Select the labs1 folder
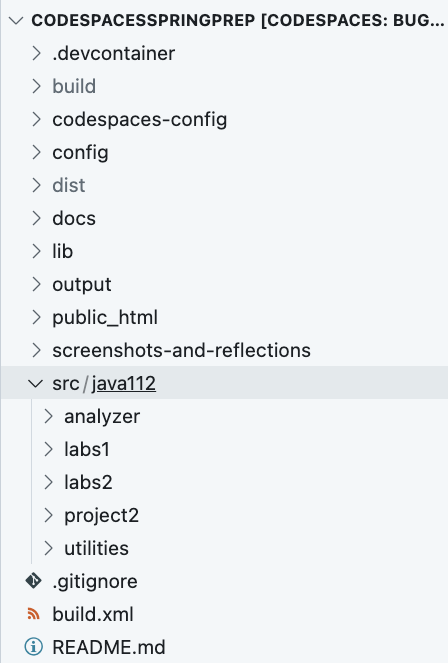Viewport: 448px width, 663px height. 224,449
